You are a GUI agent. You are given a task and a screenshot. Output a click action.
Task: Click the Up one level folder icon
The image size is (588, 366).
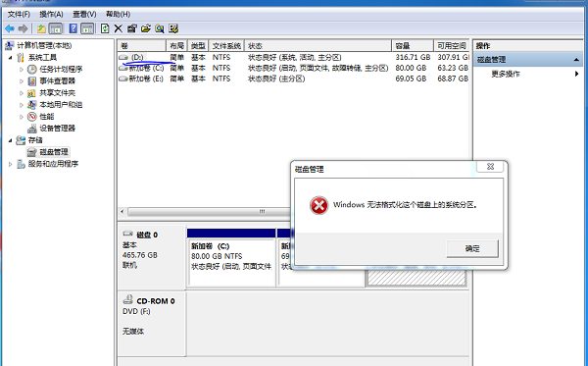point(41,28)
